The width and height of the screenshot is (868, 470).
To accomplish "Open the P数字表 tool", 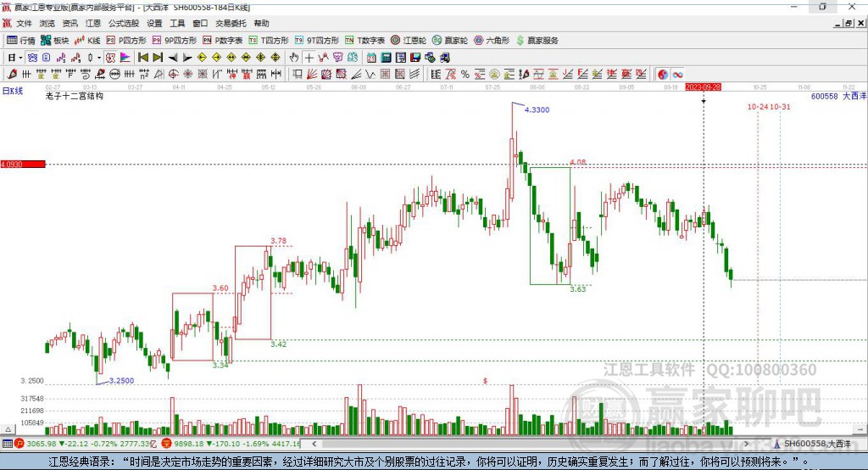I will point(223,41).
